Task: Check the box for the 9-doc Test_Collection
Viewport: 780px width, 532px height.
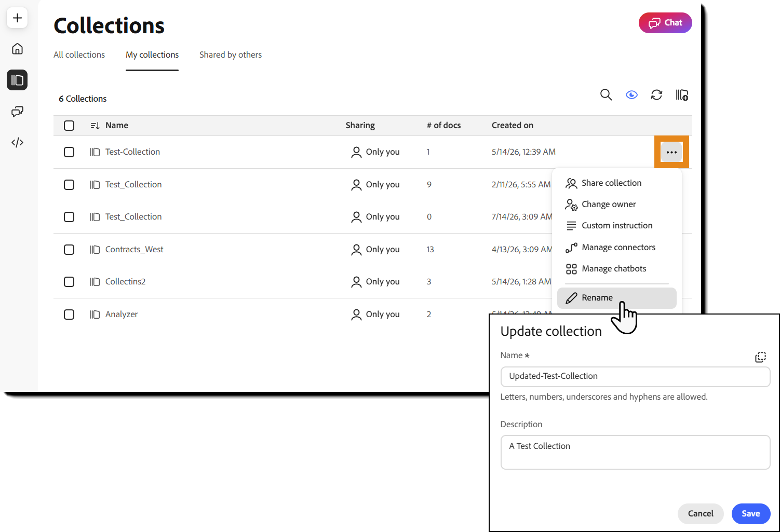Action: tap(69, 185)
